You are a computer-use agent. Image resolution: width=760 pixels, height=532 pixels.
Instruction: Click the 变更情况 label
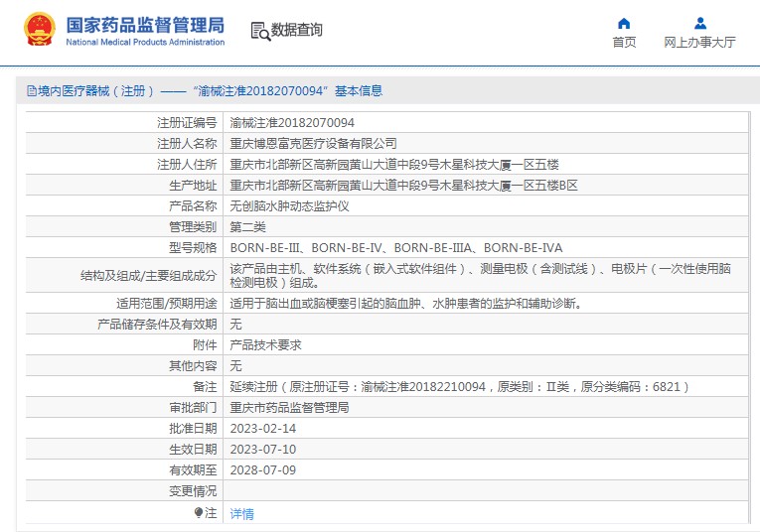click(193, 491)
